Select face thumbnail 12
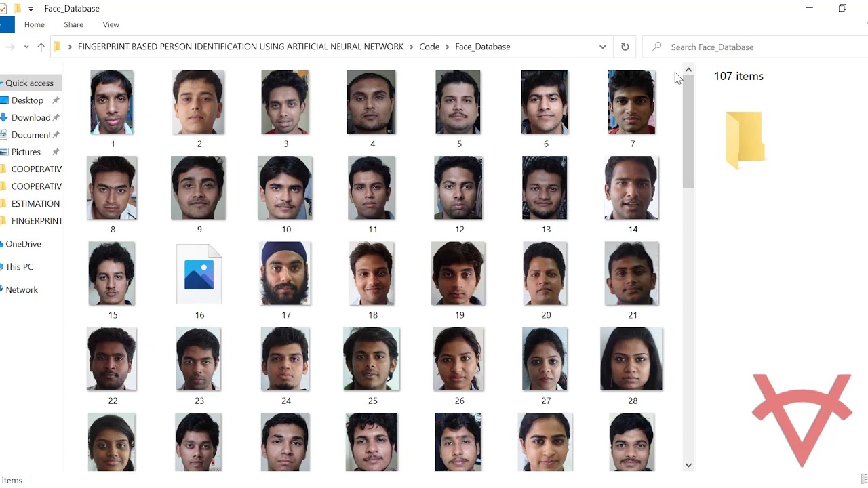 458,188
